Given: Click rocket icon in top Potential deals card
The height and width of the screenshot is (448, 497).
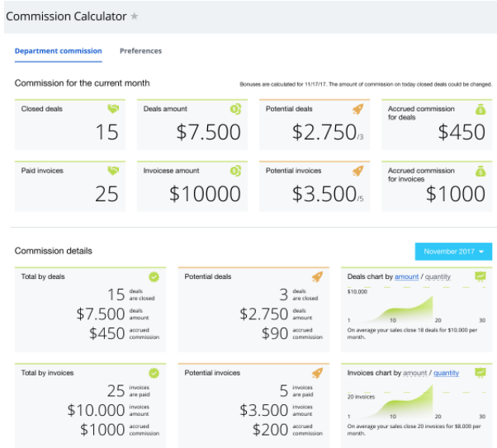Looking at the screenshot, I should [357, 109].
